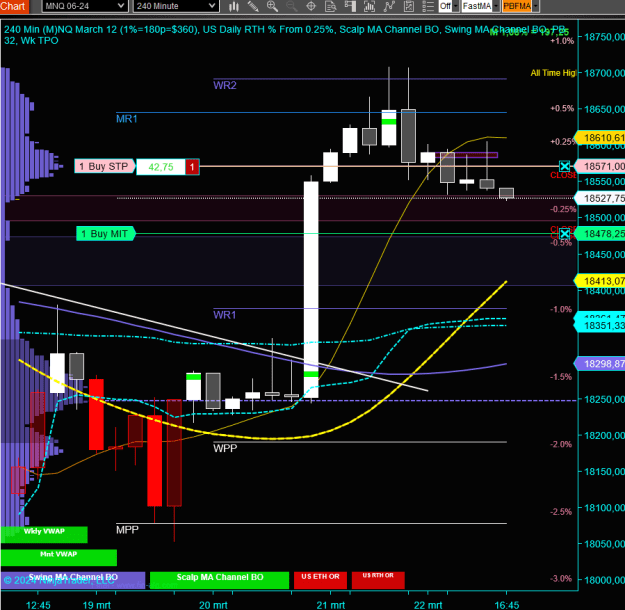Viewport: 625px width, 610px height.
Task: Click the 18000,00 price axis label
Action: 604,580
